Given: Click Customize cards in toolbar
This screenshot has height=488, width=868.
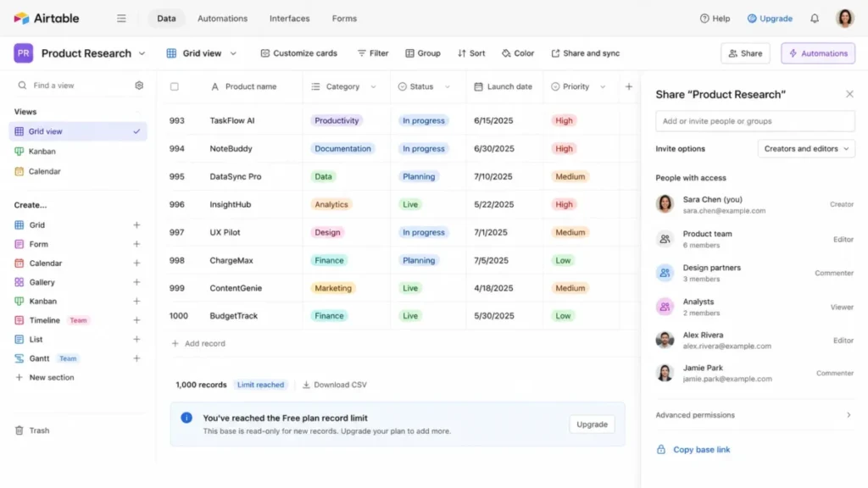Looking at the screenshot, I should [299, 53].
